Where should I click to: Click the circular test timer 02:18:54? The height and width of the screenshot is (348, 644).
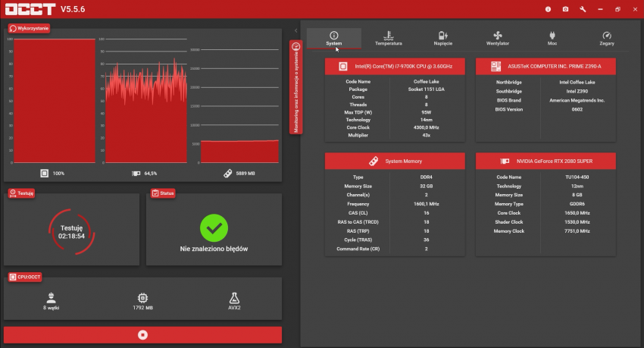coord(71,232)
